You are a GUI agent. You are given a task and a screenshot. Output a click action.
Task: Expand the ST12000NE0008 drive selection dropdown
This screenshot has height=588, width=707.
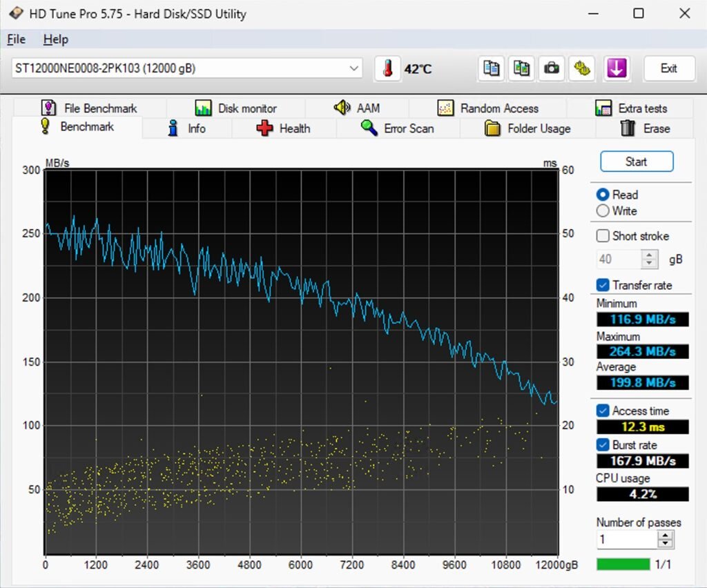(x=354, y=68)
